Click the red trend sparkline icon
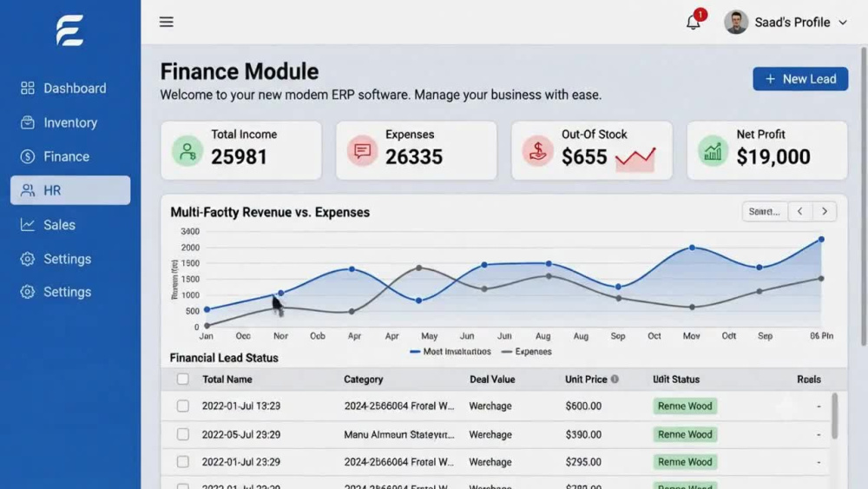 click(635, 159)
